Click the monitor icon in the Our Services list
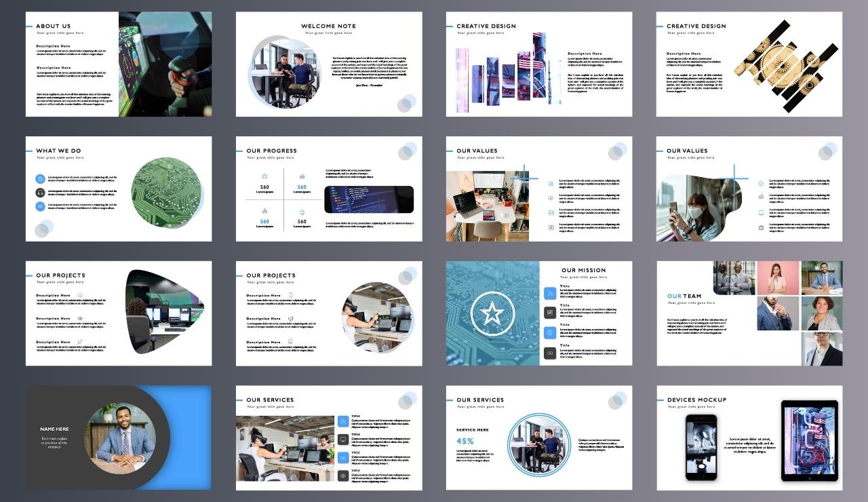This screenshot has height=502, width=868. (343, 439)
